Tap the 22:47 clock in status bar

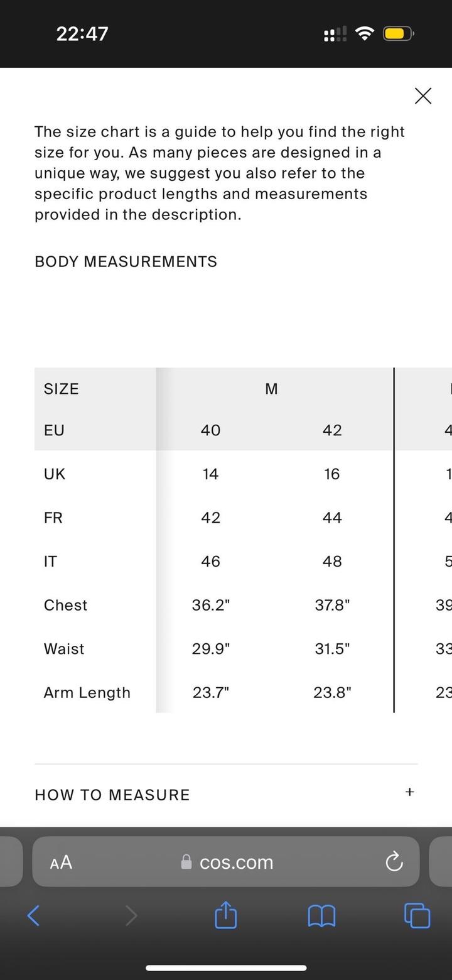tap(82, 33)
